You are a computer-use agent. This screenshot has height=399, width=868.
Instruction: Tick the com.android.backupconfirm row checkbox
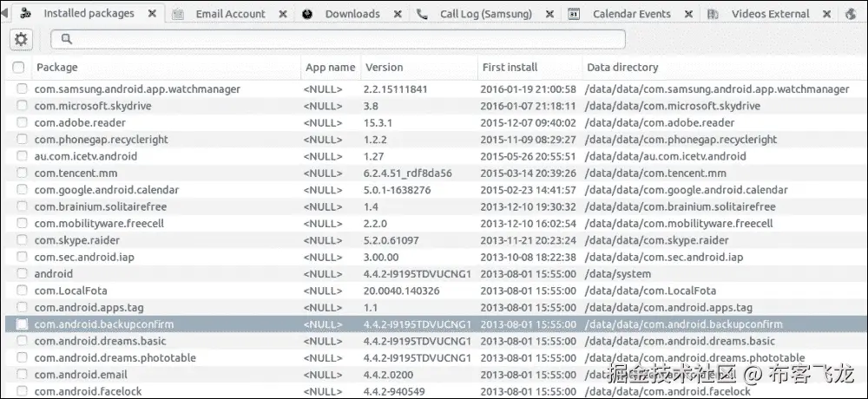[22, 324]
